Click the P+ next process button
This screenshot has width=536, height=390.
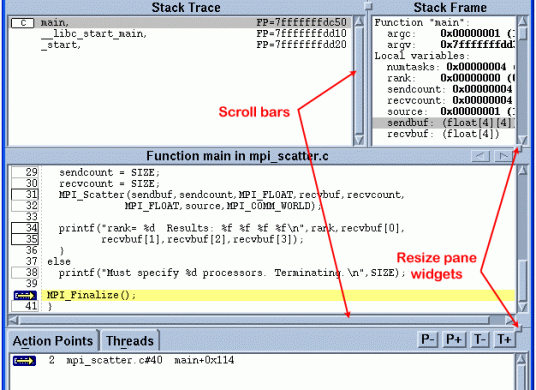(x=454, y=340)
